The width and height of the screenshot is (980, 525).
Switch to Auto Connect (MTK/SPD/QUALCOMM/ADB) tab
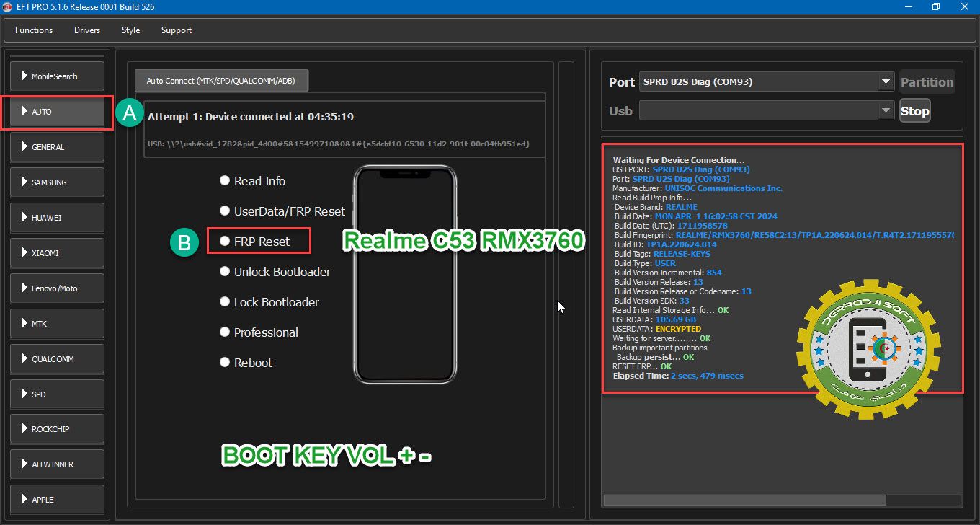click(x=221, y=81)
